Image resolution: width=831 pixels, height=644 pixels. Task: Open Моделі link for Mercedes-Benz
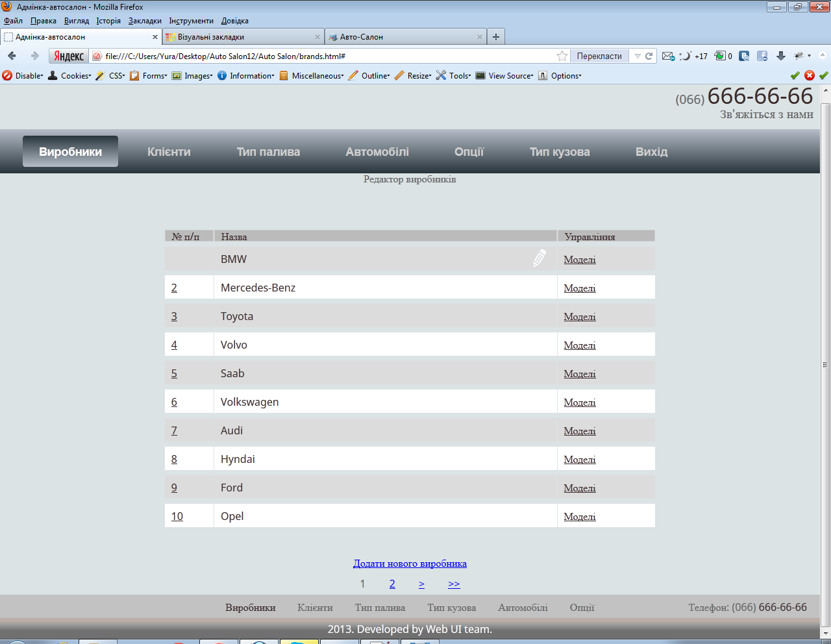(580, 288)
